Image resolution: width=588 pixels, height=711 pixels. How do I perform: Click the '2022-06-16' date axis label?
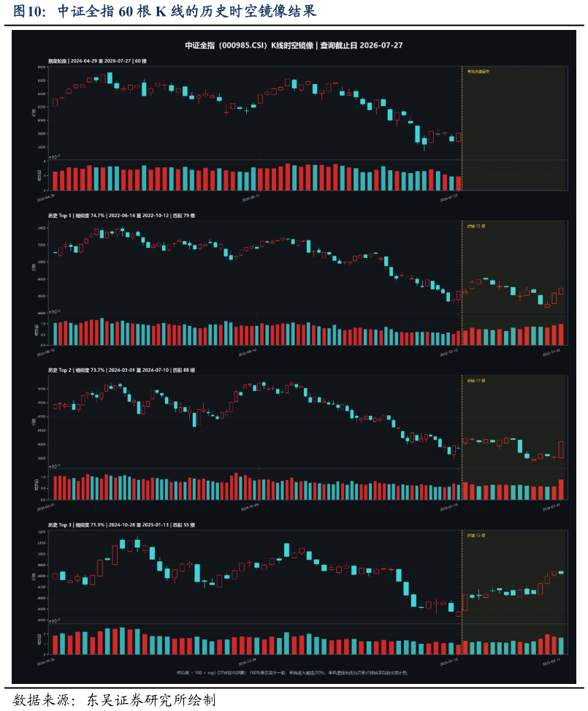click(46, 352)
